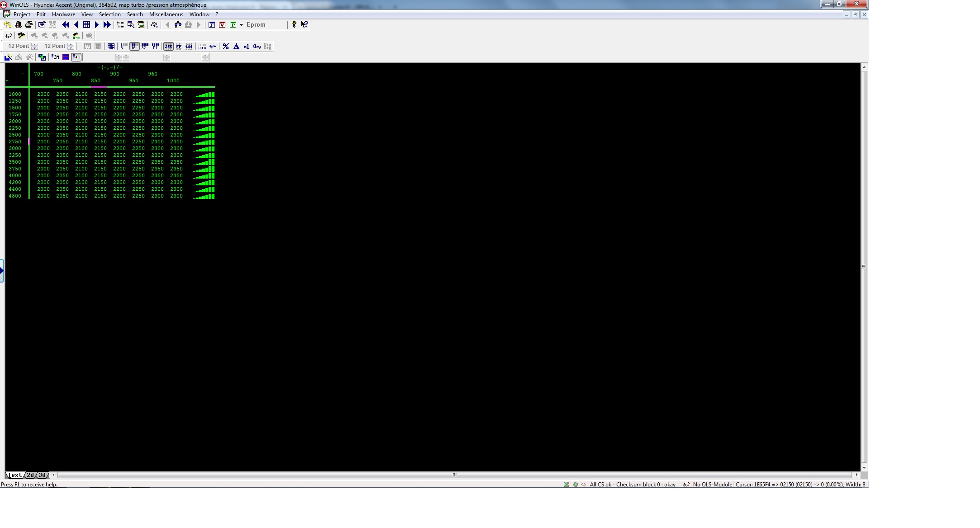The height and width of the screenshot is (528, 980).
Task: Switch to the 2d view tab
Action: (x=30, y=475)
